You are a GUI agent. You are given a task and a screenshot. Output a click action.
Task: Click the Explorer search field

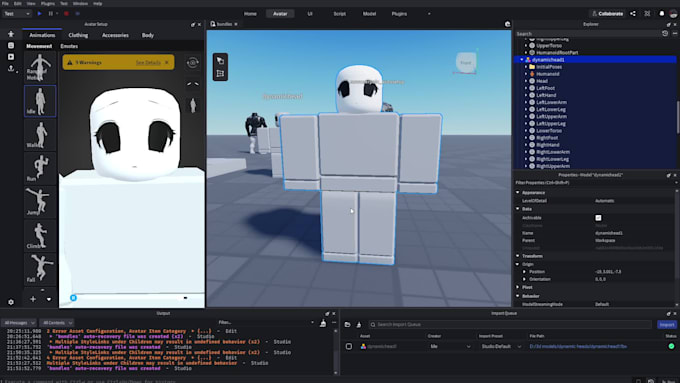click(x=587, y=33)
